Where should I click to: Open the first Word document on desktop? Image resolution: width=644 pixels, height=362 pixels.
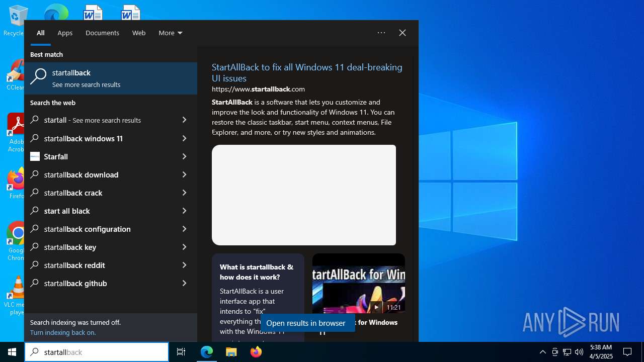pyautogui.click(x=93, y=13)
